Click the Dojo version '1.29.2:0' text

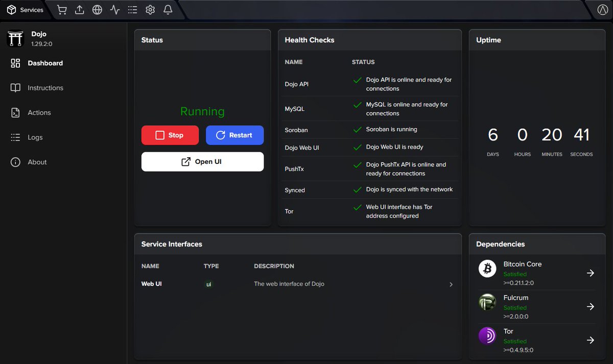(x=42, y=44)
